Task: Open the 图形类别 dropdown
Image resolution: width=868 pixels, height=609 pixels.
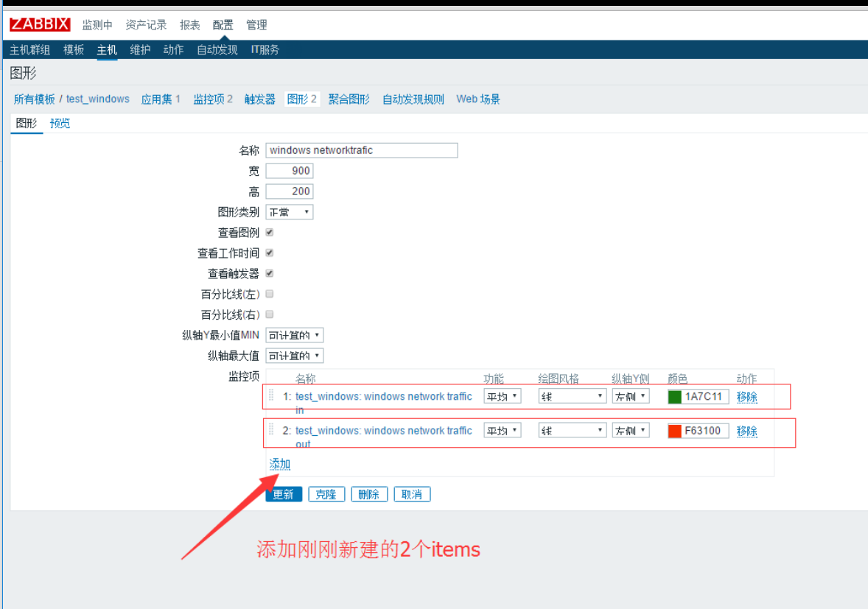Action: pos(290,212)
